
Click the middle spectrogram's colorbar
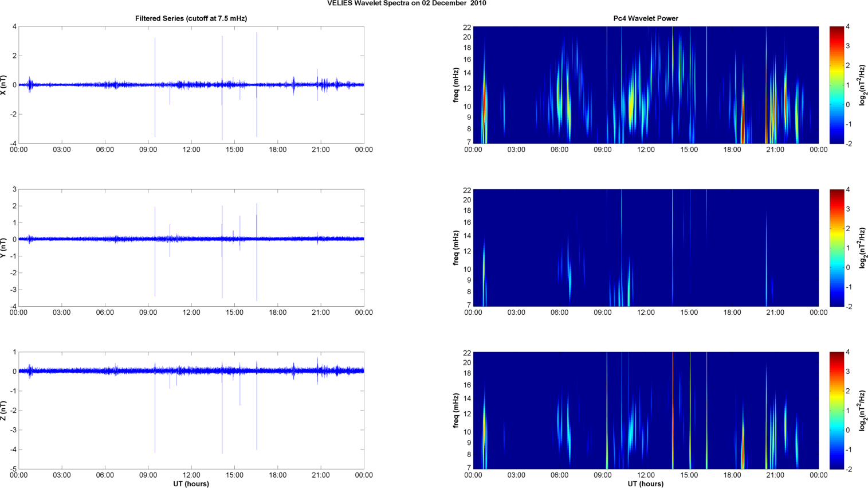tap(836, 248)
